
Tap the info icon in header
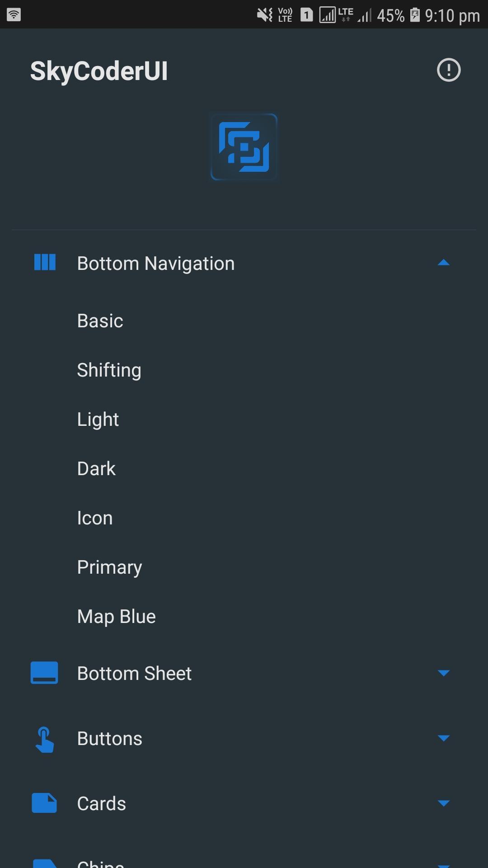[449, 70]
